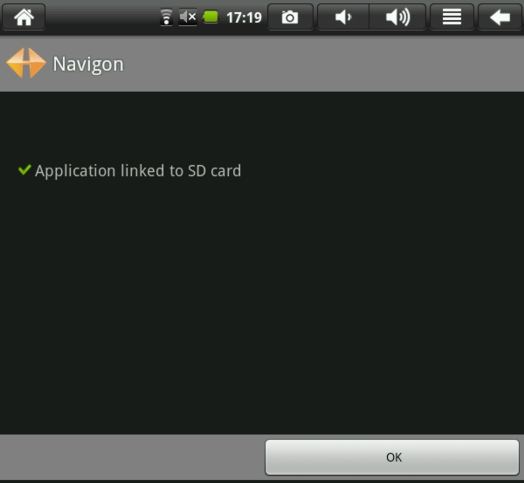Click the empty dark area below the message
This screenshot has height=483, width=524.
click(262, 301)
